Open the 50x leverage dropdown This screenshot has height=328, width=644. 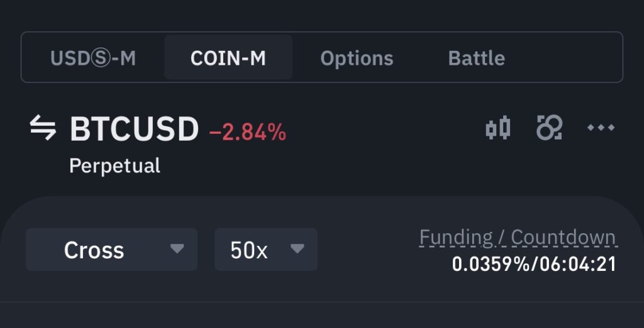(x=266, y=249)
